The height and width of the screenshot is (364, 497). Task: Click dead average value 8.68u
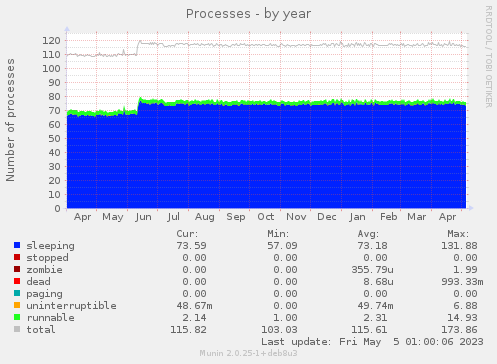[378, 282]
